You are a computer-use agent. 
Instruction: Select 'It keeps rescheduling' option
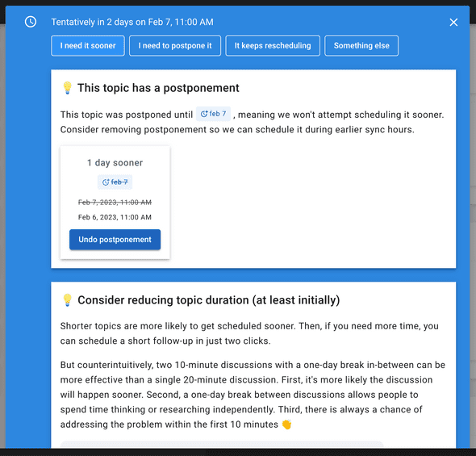273,45
